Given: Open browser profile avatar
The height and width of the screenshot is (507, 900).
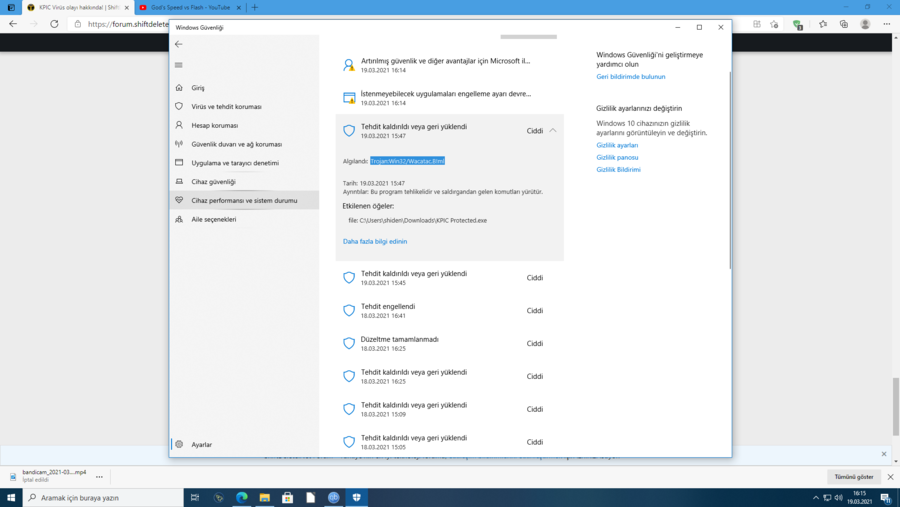Looking at the screenshot, I should tap(865, 24).
